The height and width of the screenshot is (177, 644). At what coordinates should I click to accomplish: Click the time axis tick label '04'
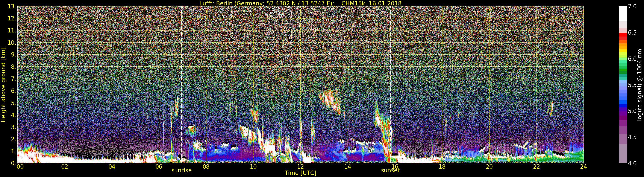click(x=112, y=166)
